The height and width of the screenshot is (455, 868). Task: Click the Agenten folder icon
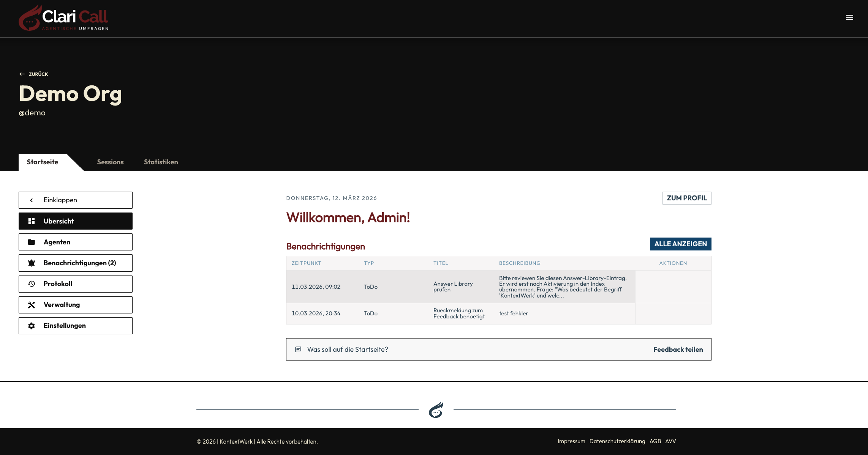[32, 242]
